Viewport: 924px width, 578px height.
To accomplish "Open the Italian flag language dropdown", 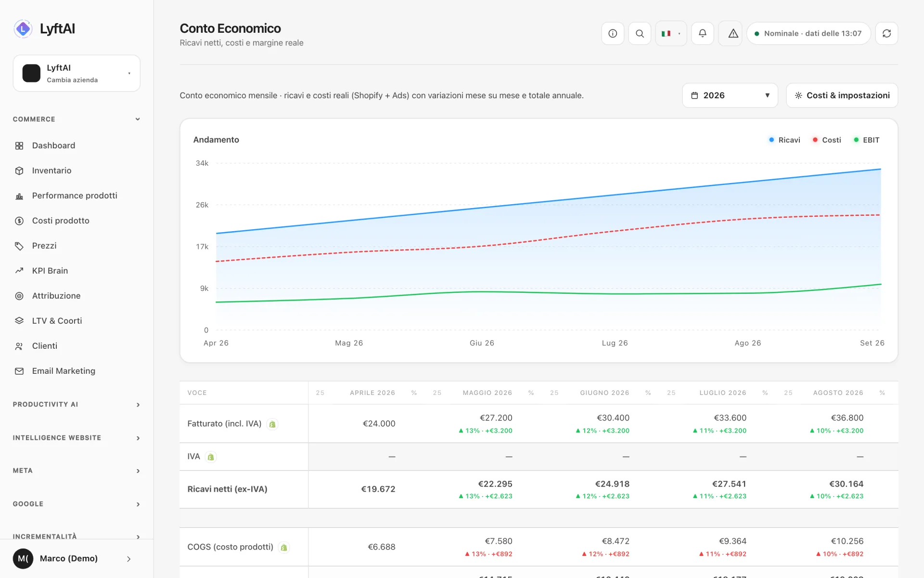I will click(x=671, y=33).
